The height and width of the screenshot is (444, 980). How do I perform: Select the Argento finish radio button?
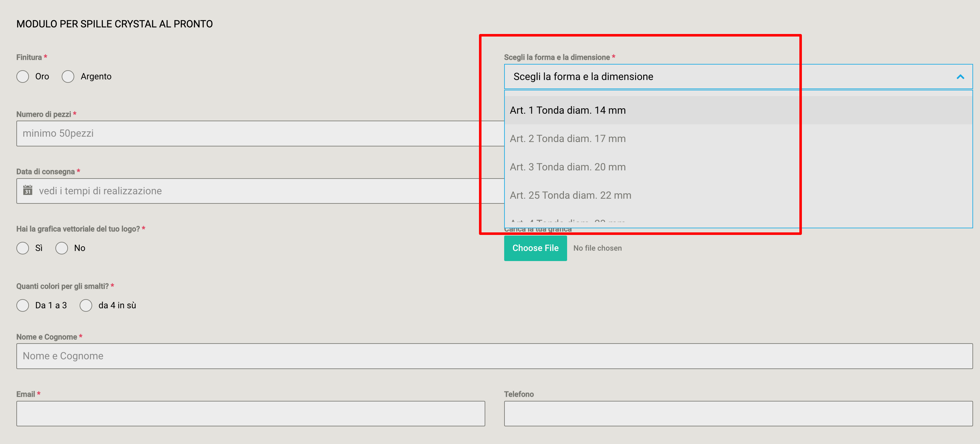tap(68, 77)
